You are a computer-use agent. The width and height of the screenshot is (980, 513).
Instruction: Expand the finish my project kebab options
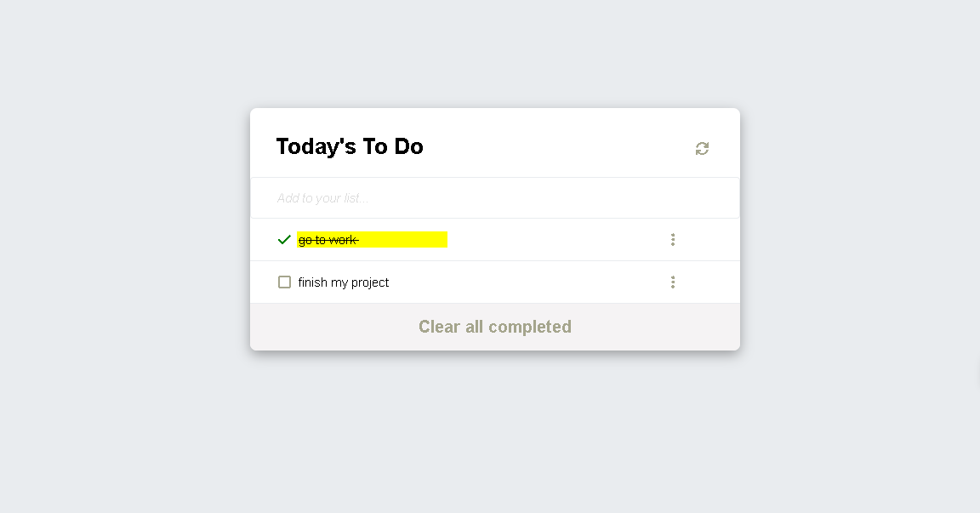tap(673, 282)
